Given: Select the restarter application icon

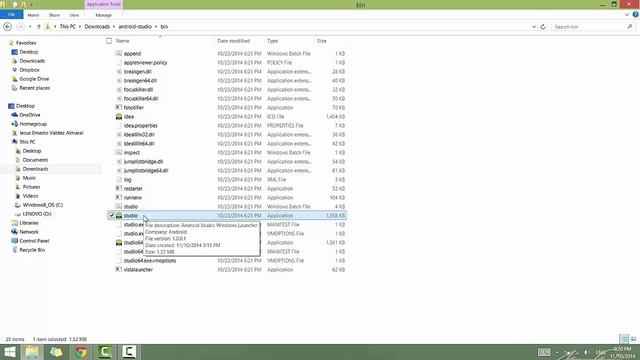Looking at the screenshot, I should tap(119, 189).
